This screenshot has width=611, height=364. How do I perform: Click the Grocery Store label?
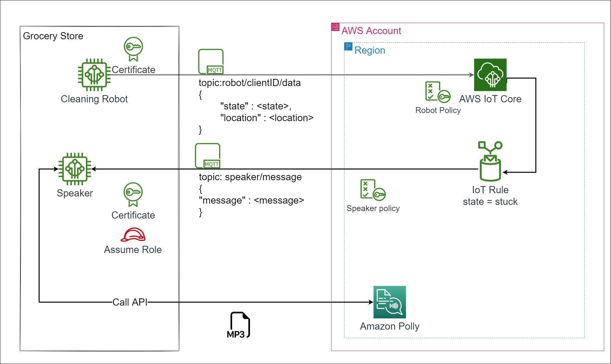[x=53, y=36]
